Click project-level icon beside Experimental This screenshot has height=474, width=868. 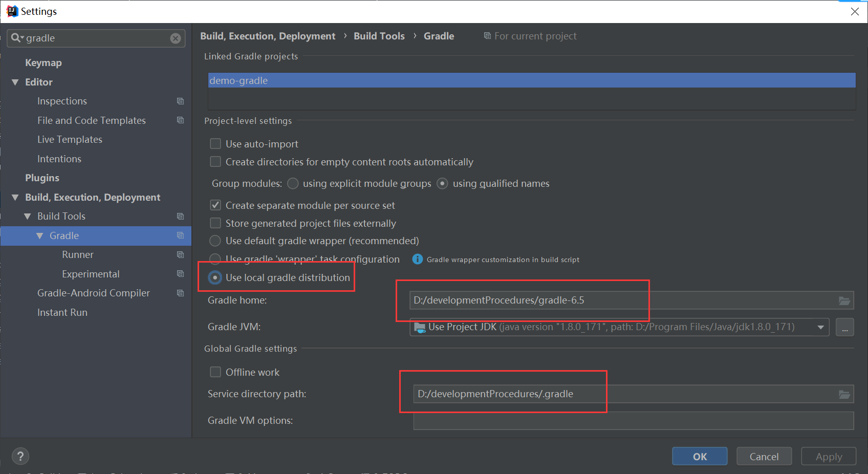tap(180, 274)
